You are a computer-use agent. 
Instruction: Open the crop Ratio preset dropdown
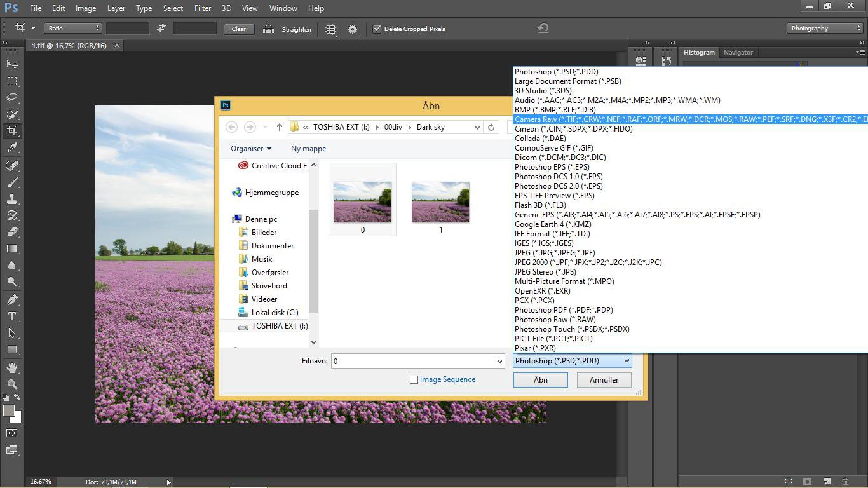coord(73,28)
